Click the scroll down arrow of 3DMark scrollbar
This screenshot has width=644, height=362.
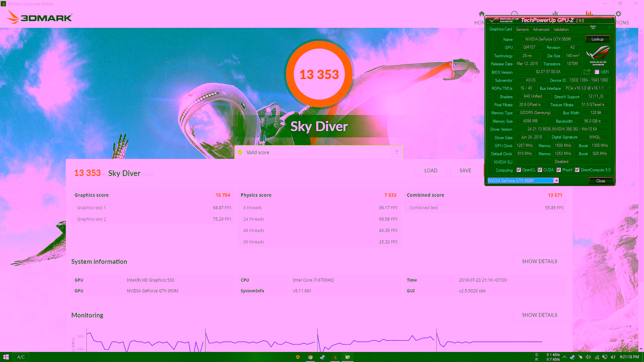tap(641, 349)
